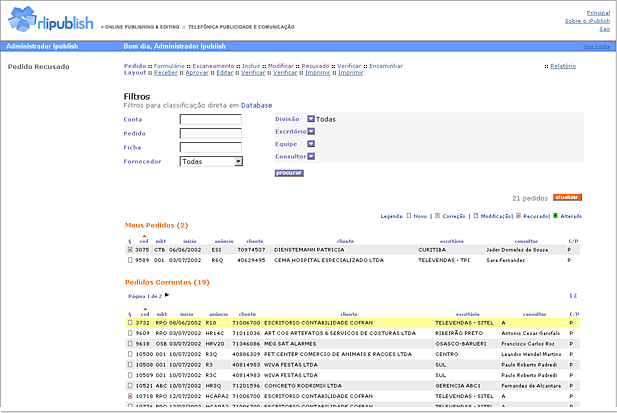Click status icon of order 9618

pos(130,344)
